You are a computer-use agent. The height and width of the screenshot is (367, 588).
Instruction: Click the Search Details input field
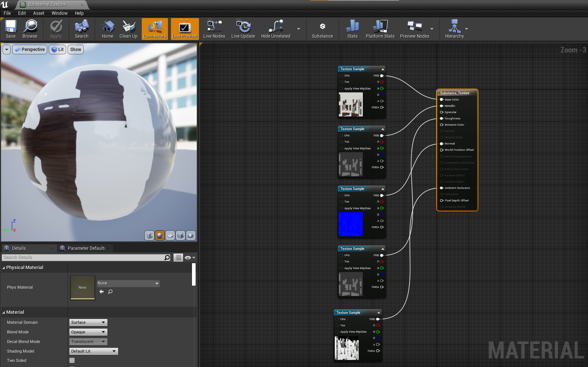[x=83, y=258]
